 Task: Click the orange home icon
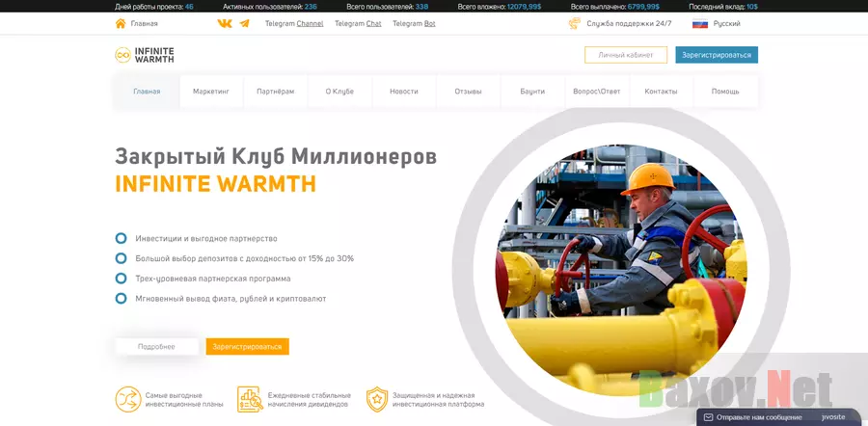tap(121, 23)
